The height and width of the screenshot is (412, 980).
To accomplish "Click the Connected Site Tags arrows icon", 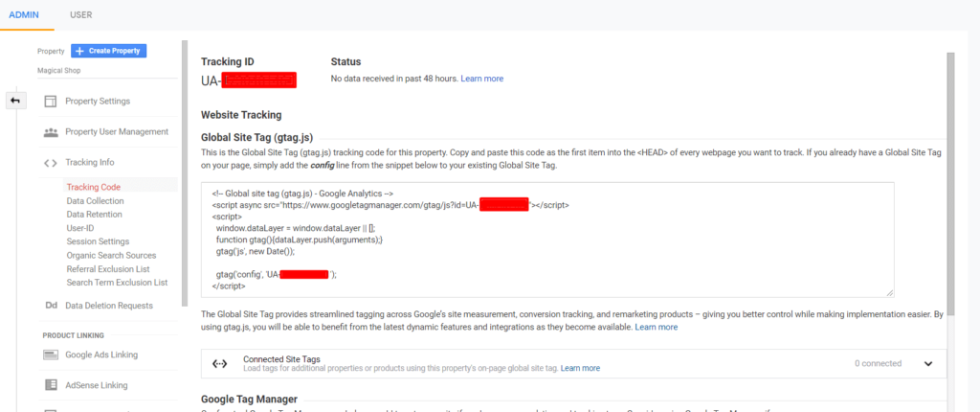I will coord(220,364).
